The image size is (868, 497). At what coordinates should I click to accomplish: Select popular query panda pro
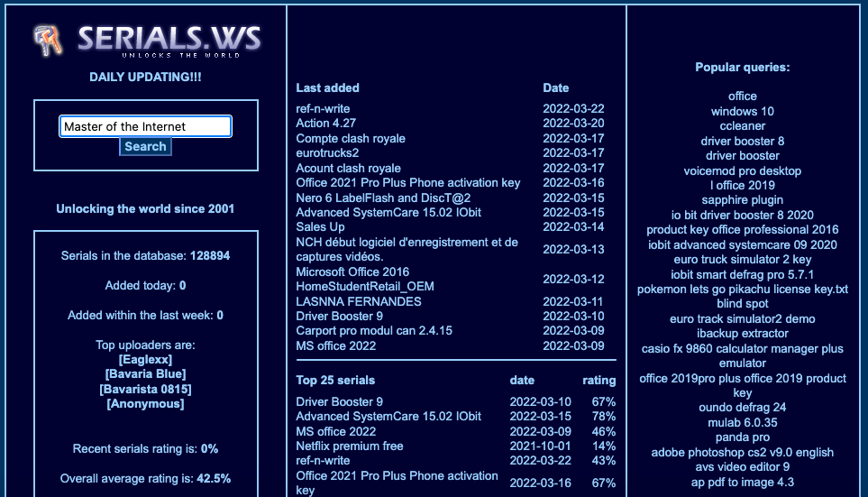tap(743, 437)
